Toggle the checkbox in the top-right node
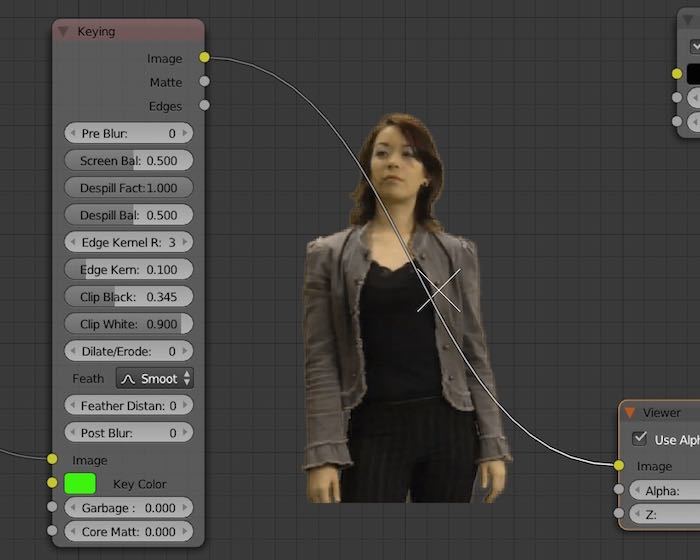The width and height of the screenshot is (700, 560). pyautogui.click(x=695, y=45)
